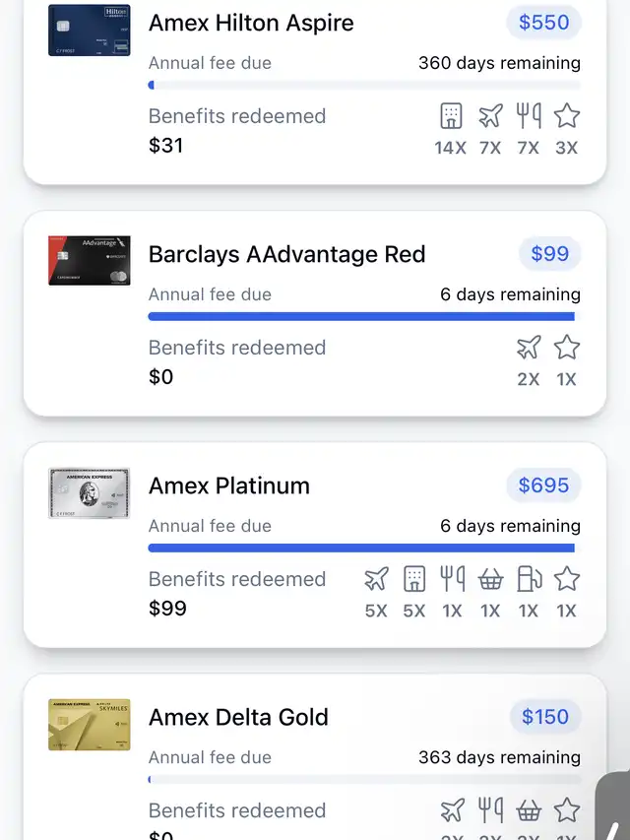Screen dimensions: 630x840
Task: Tap the dining fork icon on Hilton Aspire
Action: click(x=529, y=117)
